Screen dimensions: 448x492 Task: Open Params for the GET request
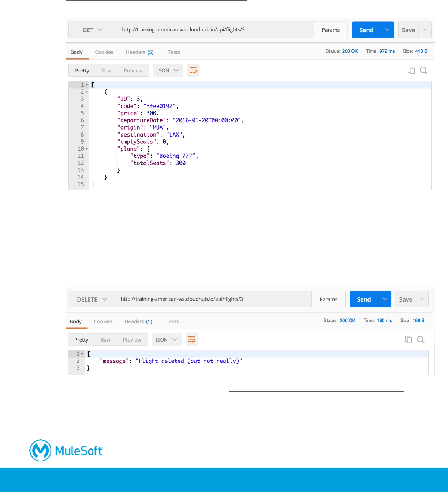point(331,30)
